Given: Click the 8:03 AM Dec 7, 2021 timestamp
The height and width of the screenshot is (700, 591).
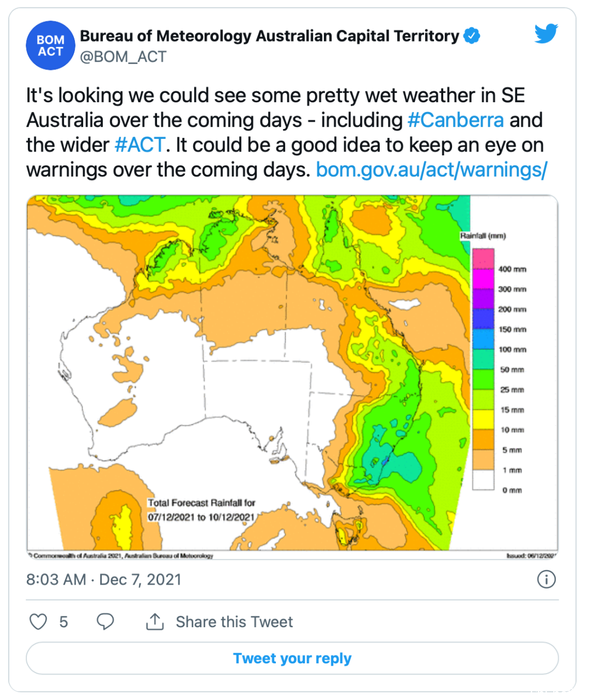Looking at the screenshot, I should pos(104,579).
